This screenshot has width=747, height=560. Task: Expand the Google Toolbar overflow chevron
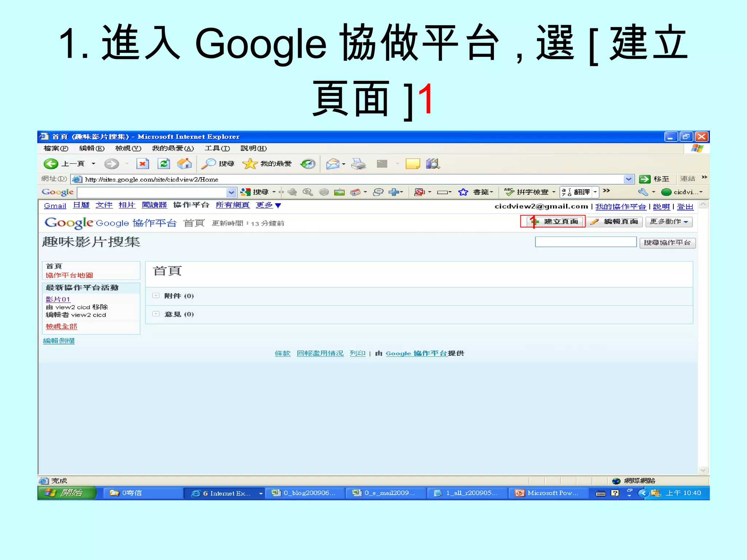606,191
